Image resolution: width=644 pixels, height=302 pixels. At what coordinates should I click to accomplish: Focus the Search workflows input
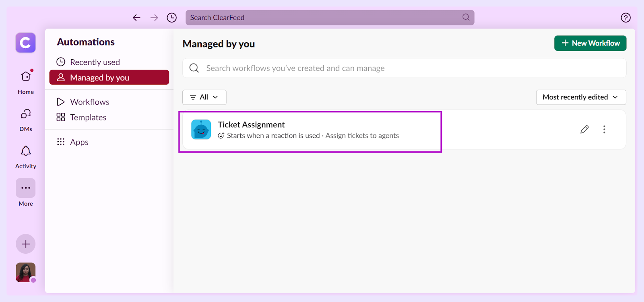[x=404, y=68]
